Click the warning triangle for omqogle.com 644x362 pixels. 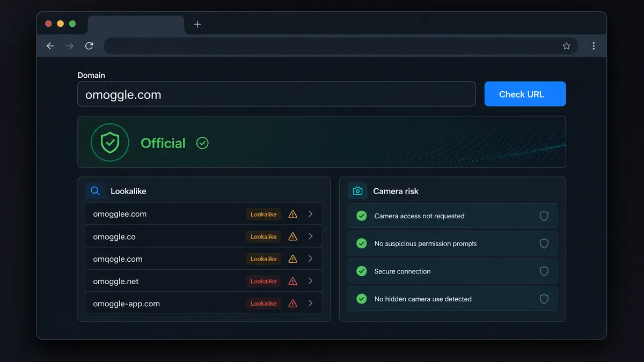point(292,259)
